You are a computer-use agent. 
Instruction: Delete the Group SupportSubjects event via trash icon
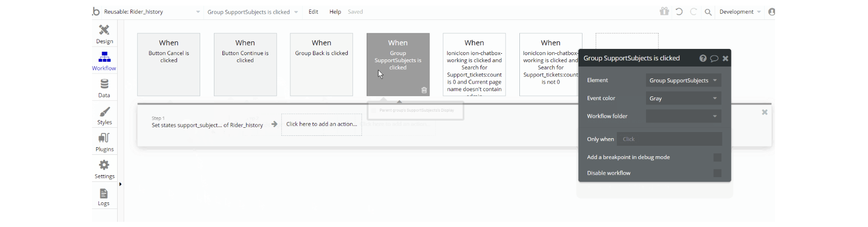coord(424,90)
